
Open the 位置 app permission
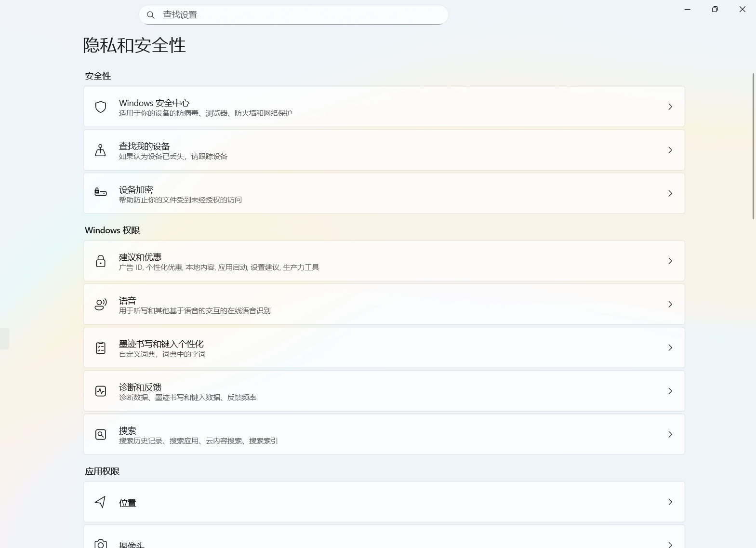pos(384,502)
